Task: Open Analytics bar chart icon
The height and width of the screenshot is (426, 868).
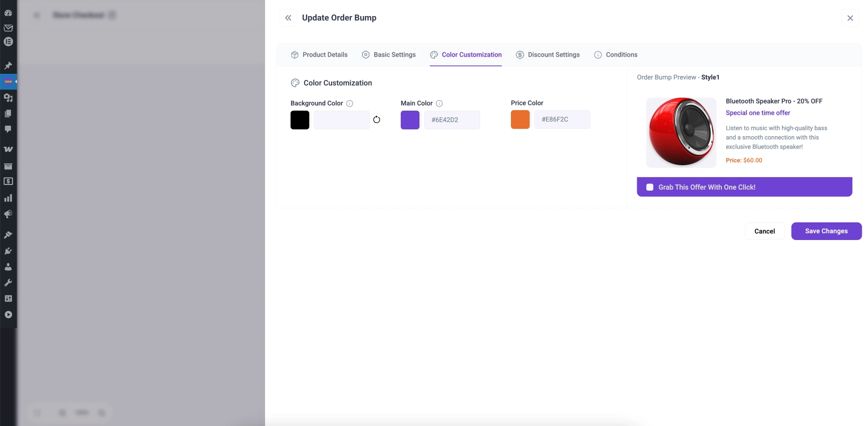Action: [x=8, y=198]
